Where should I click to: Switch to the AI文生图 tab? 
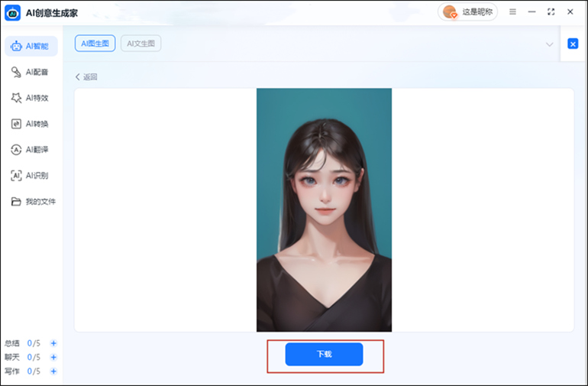coord(141,44)
